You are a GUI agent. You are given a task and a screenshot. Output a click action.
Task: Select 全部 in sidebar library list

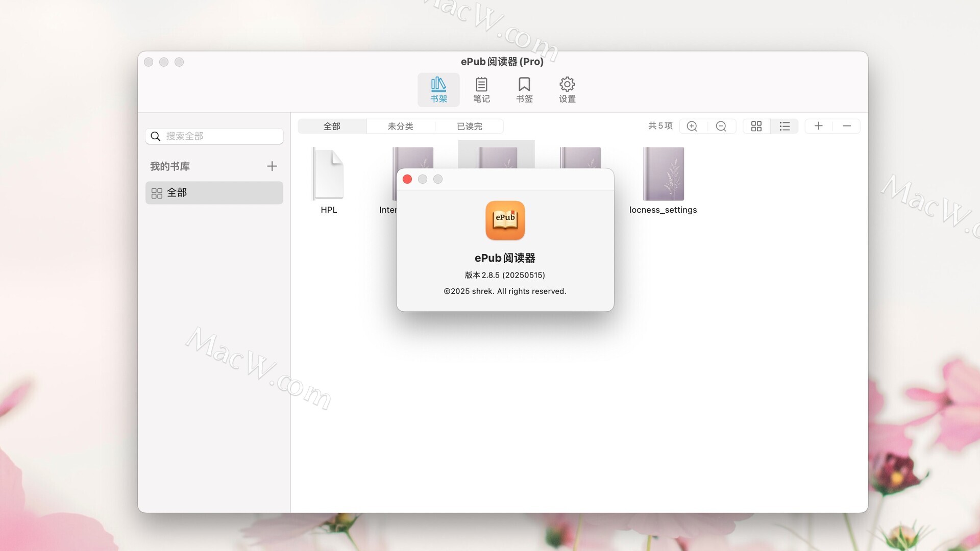(214, 193)
